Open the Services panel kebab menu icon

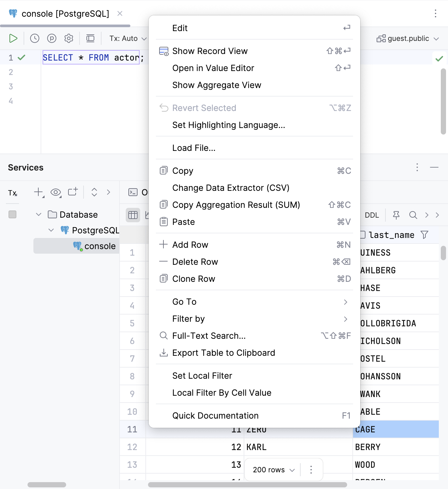click(x=417, y=168)
